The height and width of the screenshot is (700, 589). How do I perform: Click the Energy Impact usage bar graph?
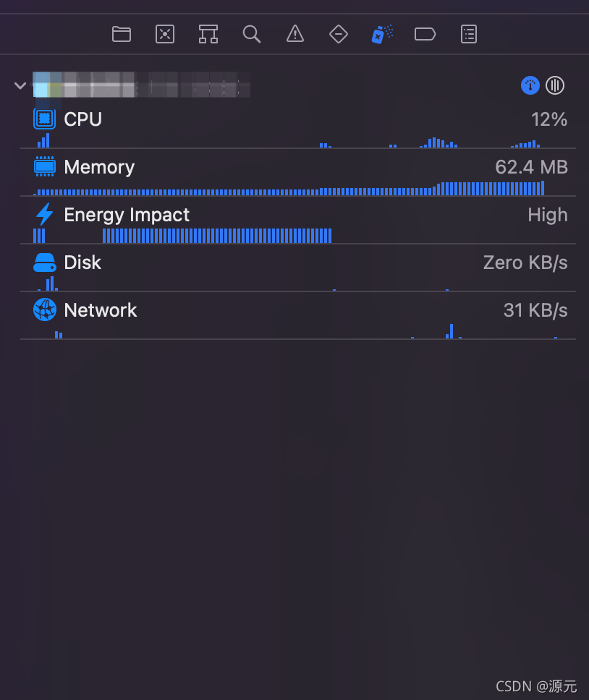217,236
